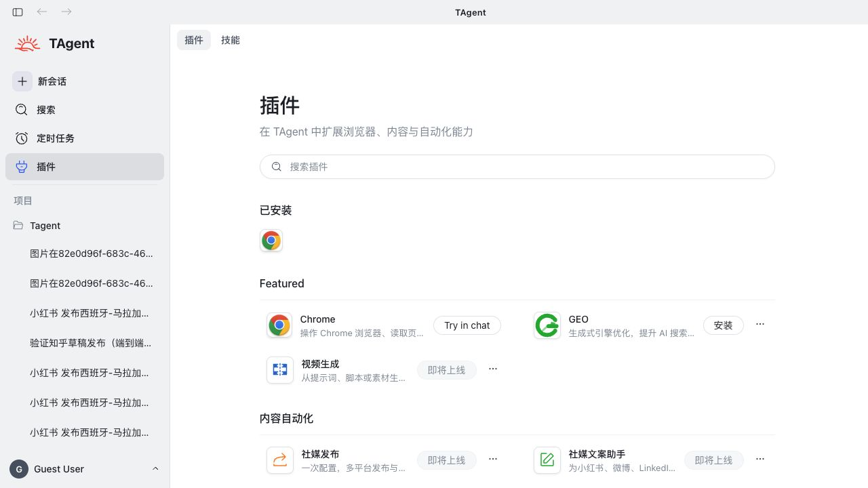Viewport: 868px width, 488px height.
Task: Open the installed Chrome plugin icon
Action: pyautogui.click(x=271, y=241)
